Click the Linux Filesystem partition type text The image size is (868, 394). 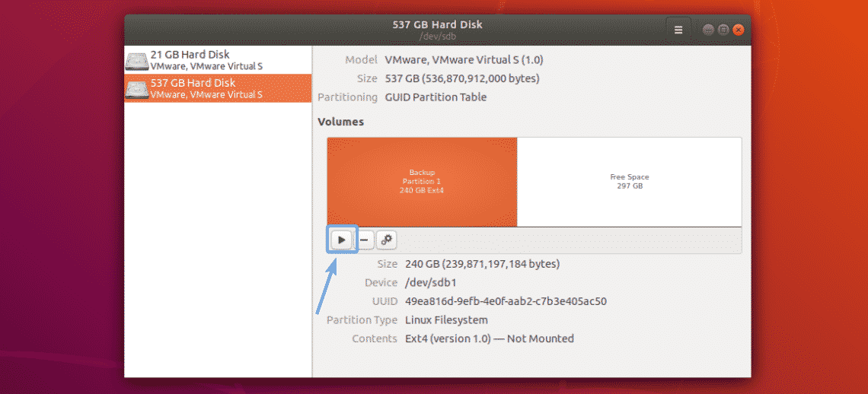tap(446, 320)
